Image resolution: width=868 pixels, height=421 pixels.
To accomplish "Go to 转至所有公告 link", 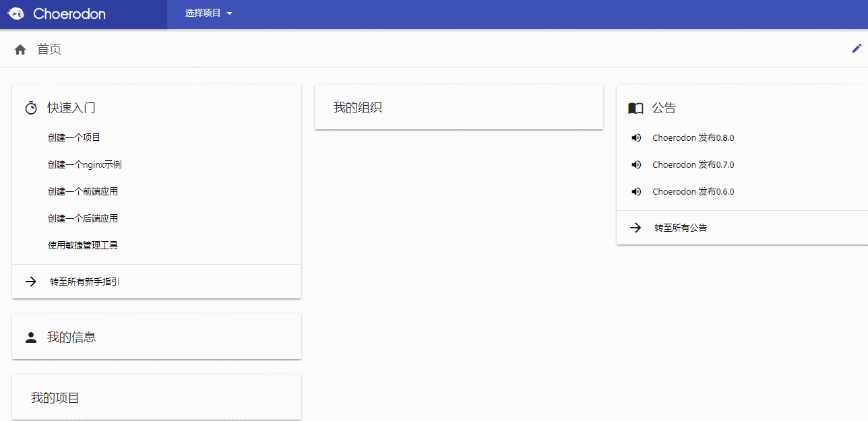I will click(681, 228).
